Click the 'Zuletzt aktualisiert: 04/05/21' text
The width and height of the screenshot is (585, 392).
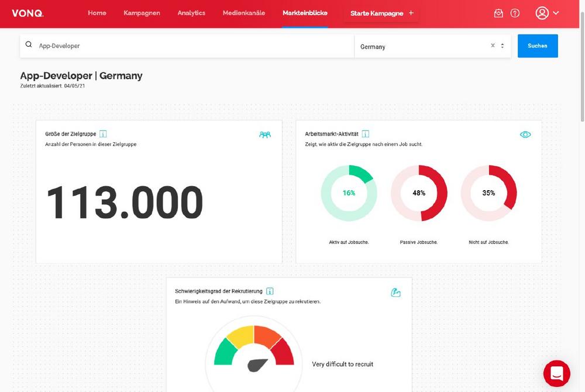(53, 86)
